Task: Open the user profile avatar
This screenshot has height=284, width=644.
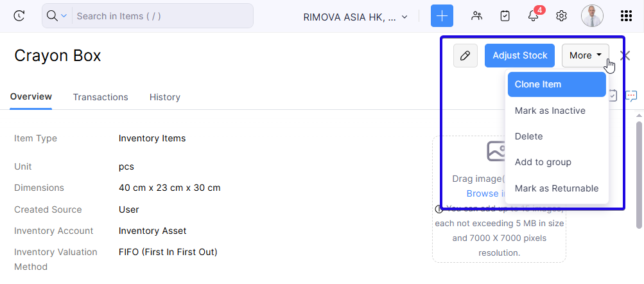Action: click(x=592, y=16)
